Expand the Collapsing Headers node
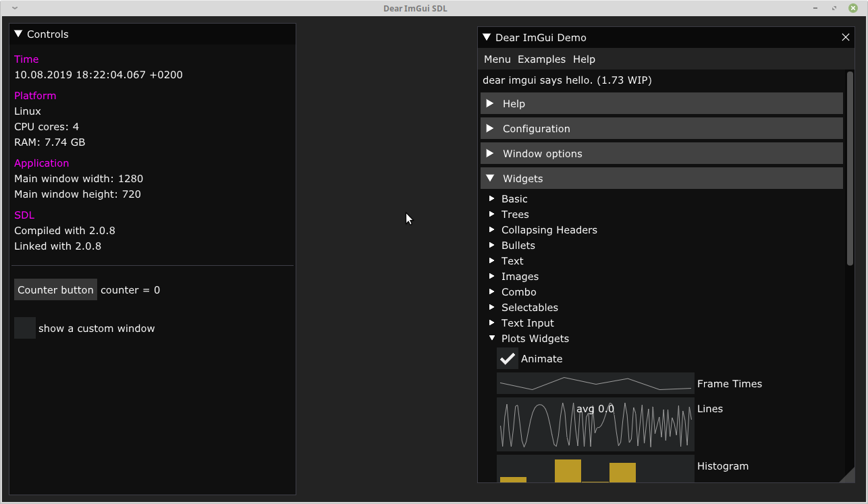This screenshot has width=868, height=504. (x=492, y=229)
